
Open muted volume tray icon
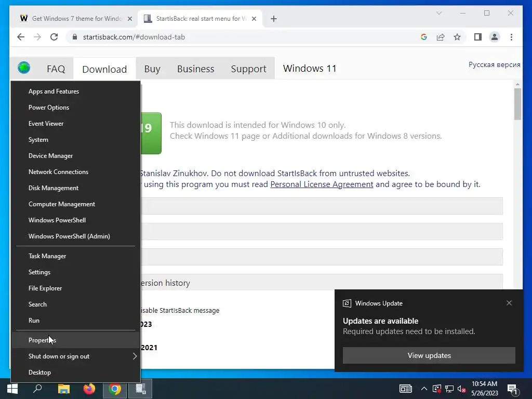[x=461, y=389]
